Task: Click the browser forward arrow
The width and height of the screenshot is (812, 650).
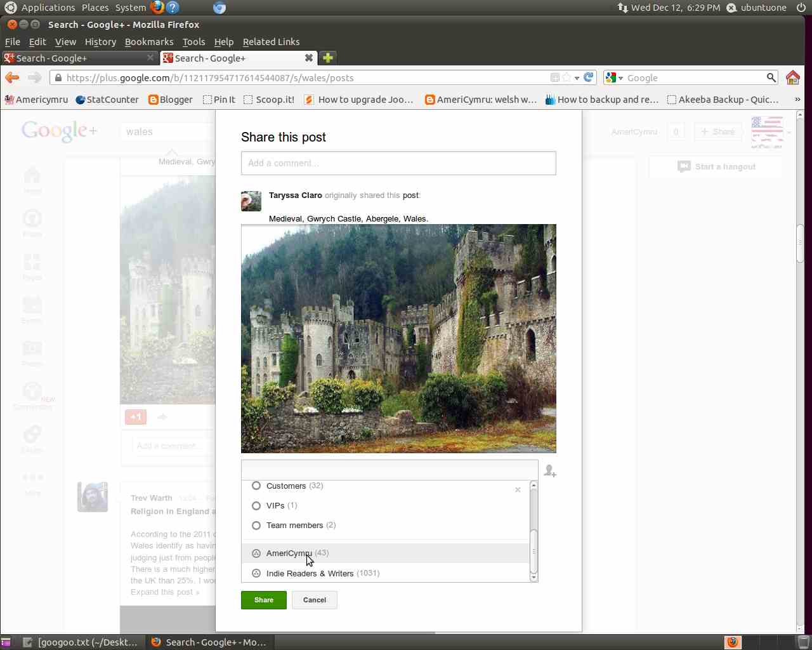Action: pyautogui.click(x=34, y=77)
